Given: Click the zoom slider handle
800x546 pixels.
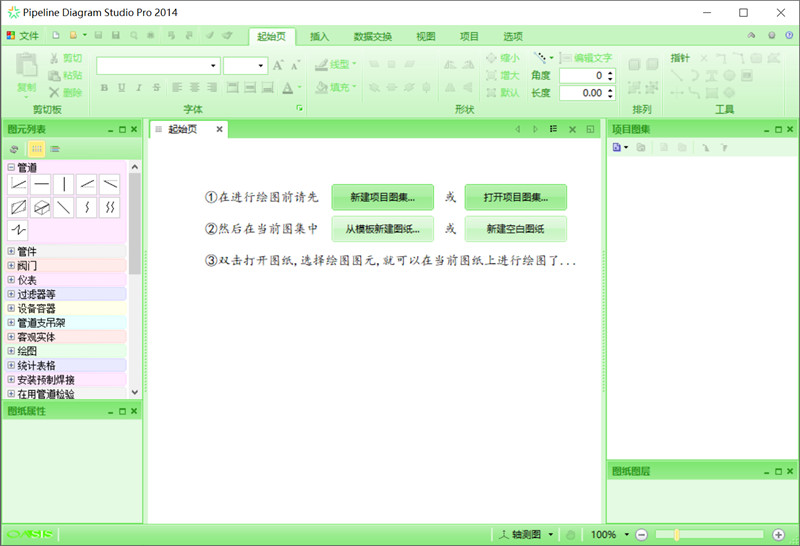Looking at the screenshot, I should (677, 535).
